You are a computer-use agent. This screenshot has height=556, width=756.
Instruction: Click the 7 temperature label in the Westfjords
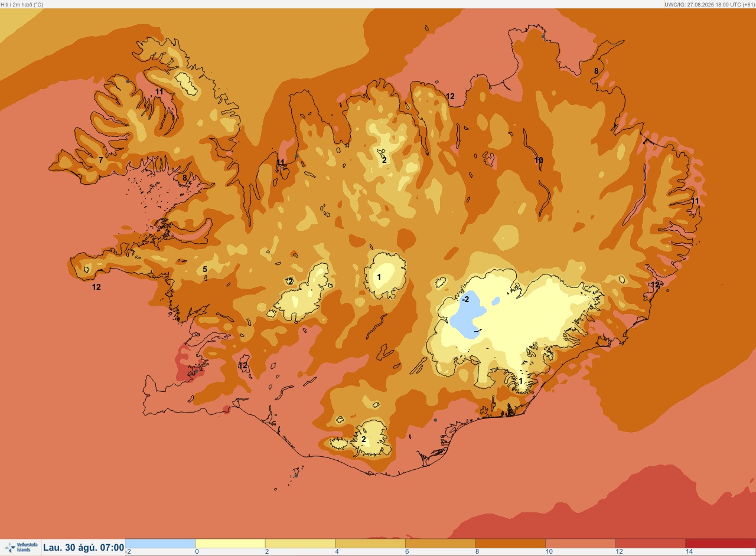[x=101, y=161]
